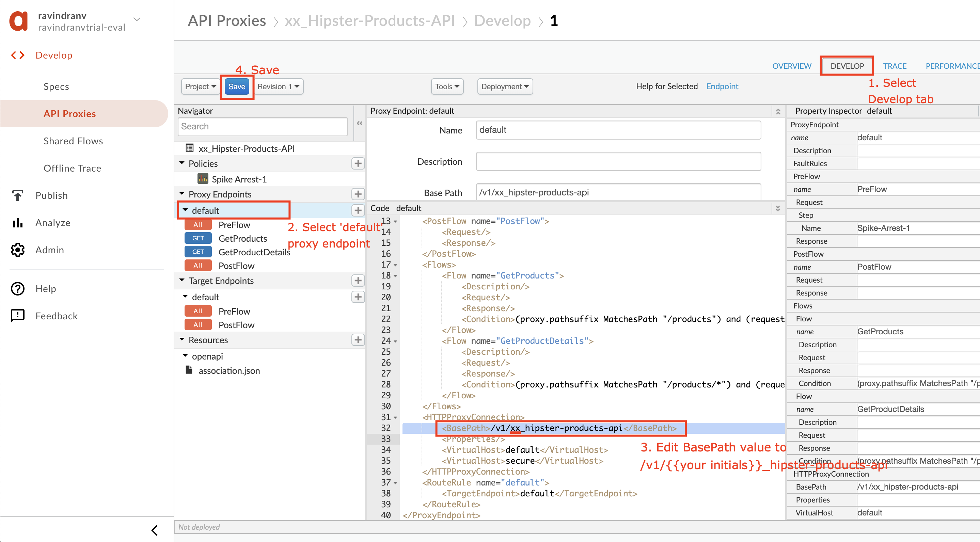Select association.json in the navigator

pyautogui.click(x=229, y=370)
